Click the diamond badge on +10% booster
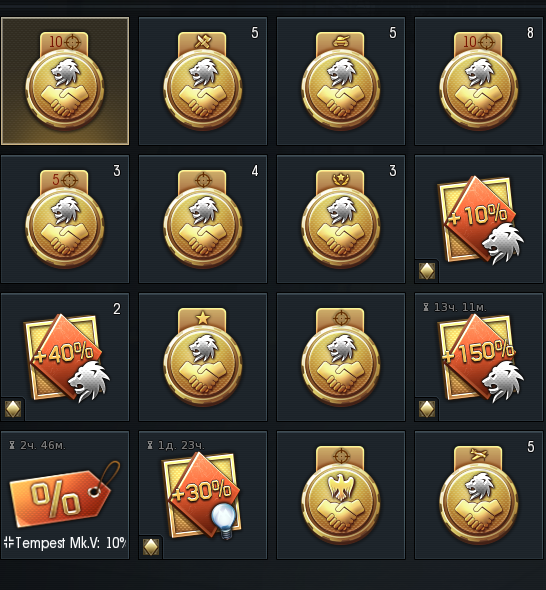Image resolution: width=546 pixels, height=590 pixels. (x=427, y=271)
